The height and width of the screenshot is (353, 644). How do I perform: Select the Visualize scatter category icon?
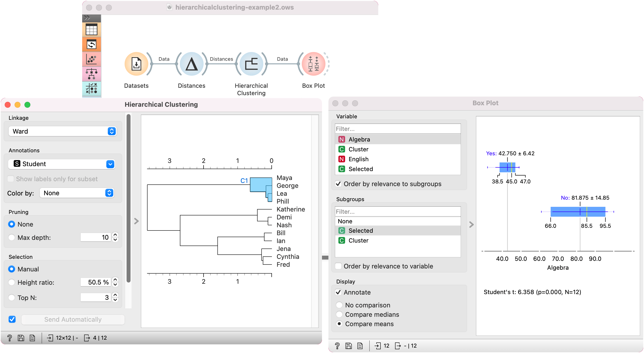92,59
